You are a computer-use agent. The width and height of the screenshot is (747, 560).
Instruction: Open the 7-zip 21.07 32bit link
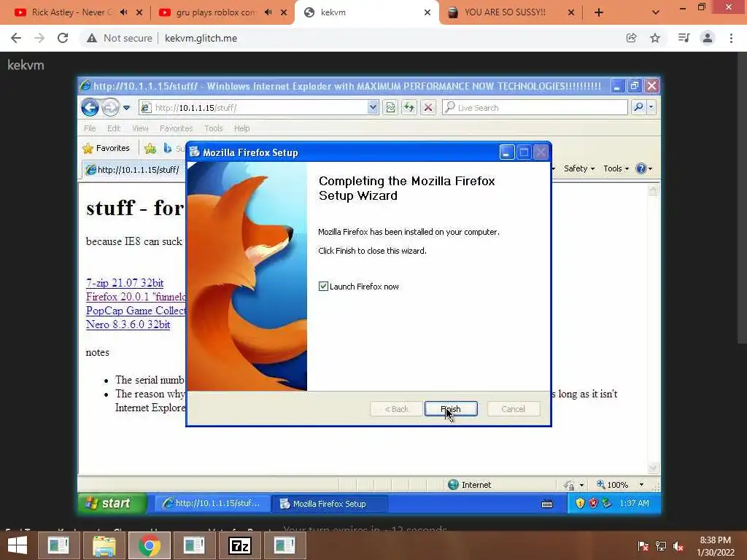click(x=125, y=283)
